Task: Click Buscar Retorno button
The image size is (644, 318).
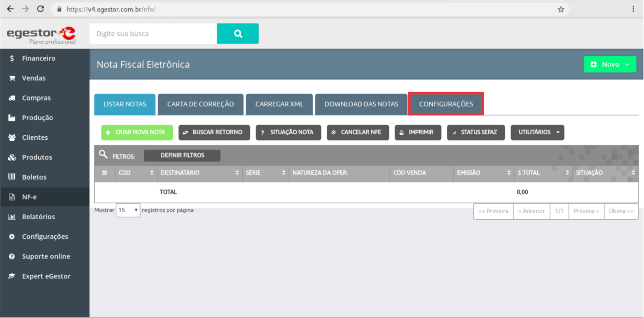Action: [x=214, y=133]
